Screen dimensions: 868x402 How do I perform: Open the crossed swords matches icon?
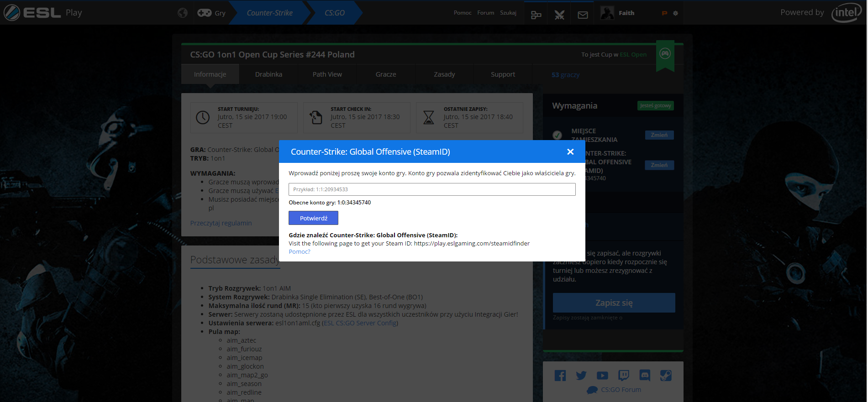[559, 15]
